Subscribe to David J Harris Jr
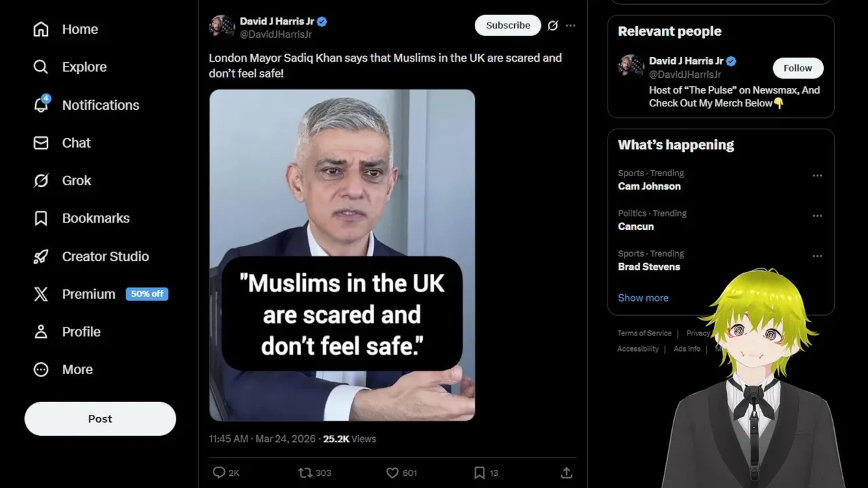 click(508, 26)
